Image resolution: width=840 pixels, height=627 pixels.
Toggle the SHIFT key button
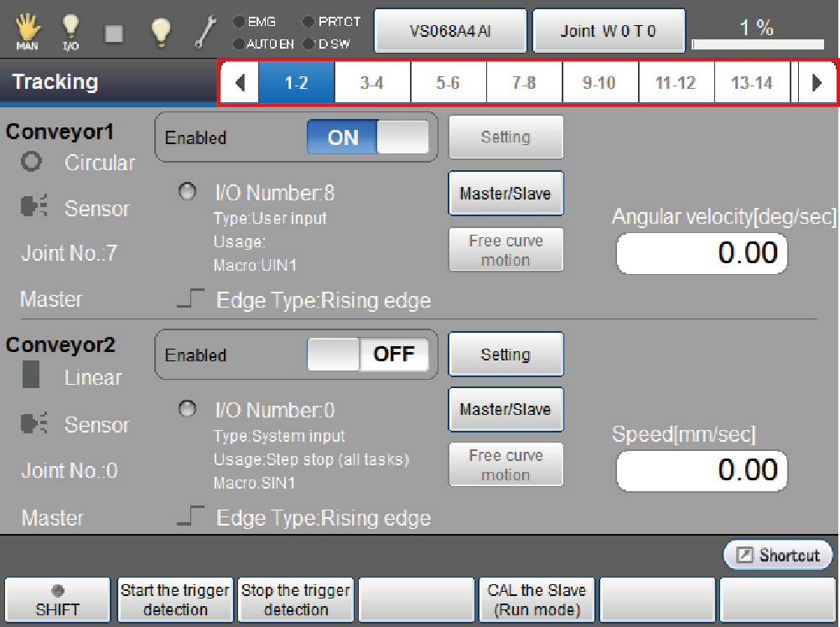(x=57, y=600)
